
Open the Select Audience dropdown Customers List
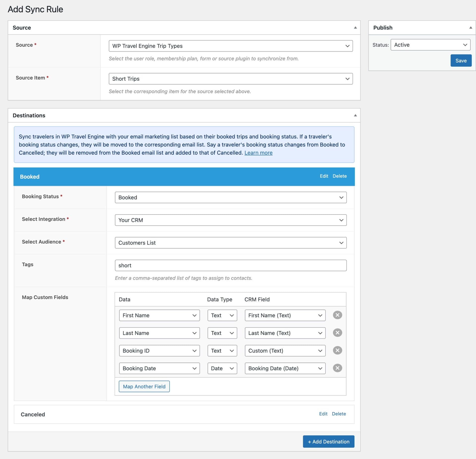click(231, 243)
